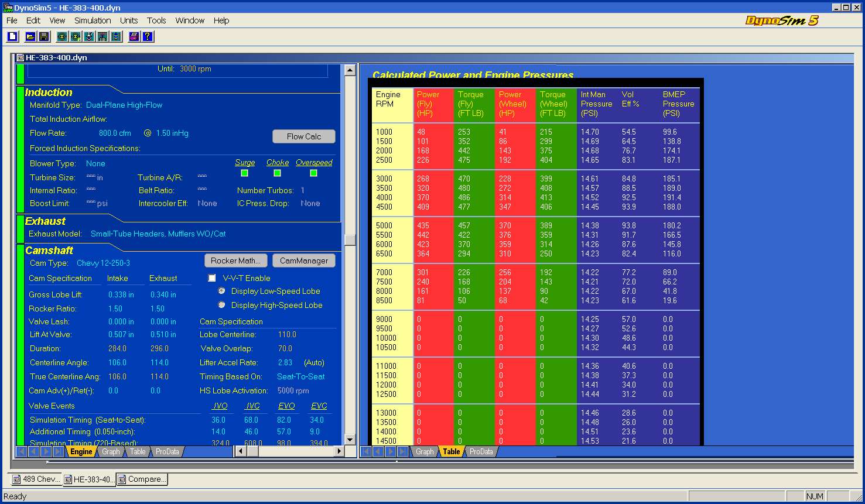Launch the ProIterator icon marked with P

(75, 36)
